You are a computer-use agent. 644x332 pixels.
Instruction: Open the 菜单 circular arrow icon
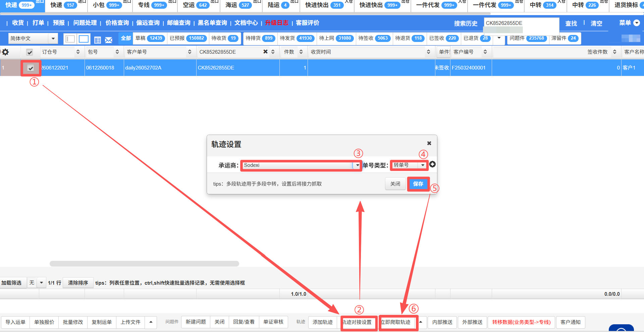click(636, 23)
